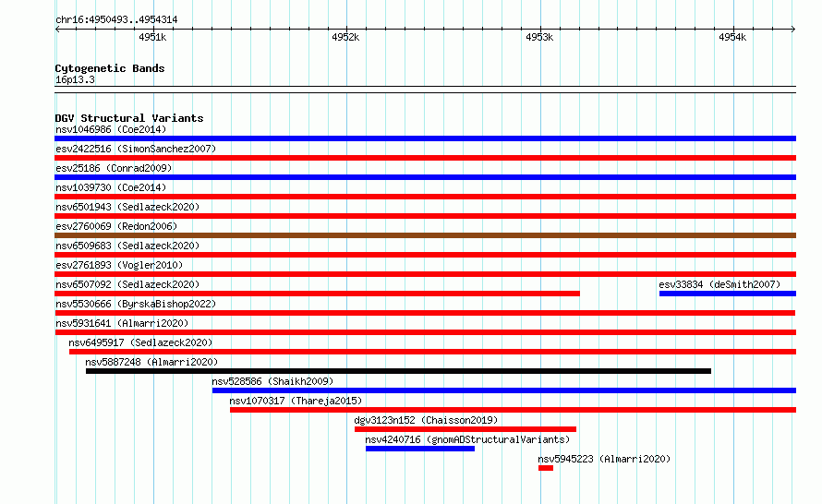This screenshot has height=504, width=822.
Task: Open the nsv1046986 (Coe2014) label
Action: click(111, 129)
